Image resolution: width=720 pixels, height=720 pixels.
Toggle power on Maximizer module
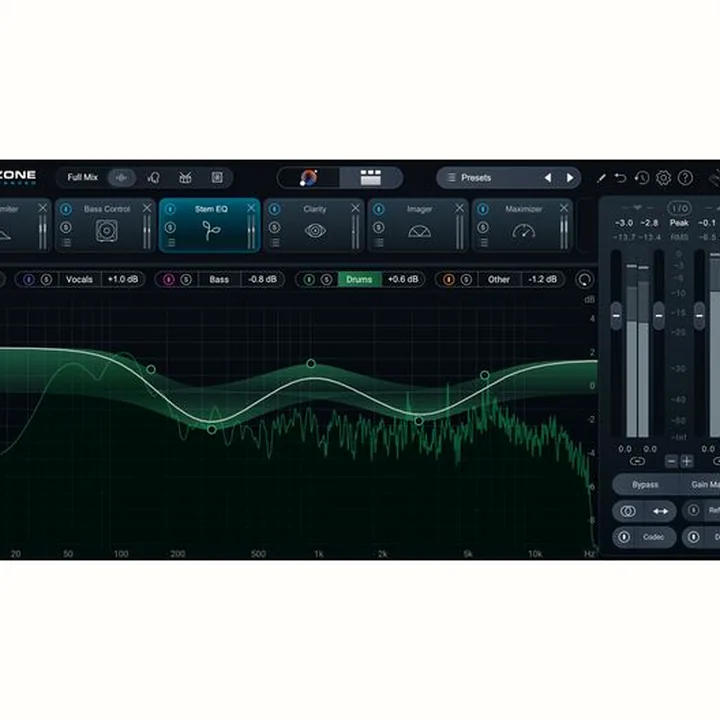(x=483, y=209)
